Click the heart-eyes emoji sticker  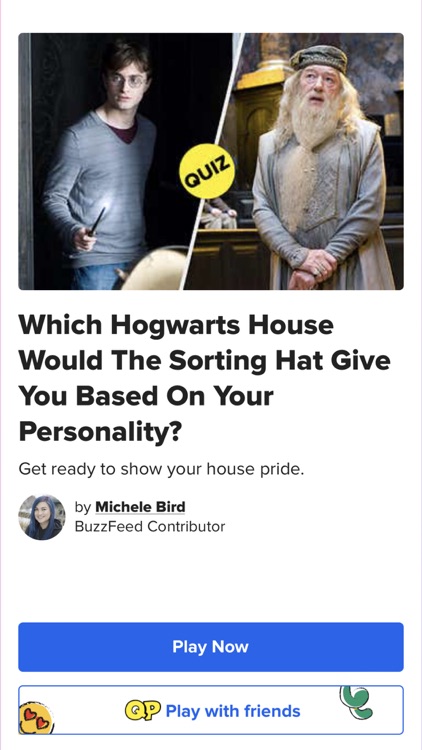pyautogui.click(x=36, y=718)
